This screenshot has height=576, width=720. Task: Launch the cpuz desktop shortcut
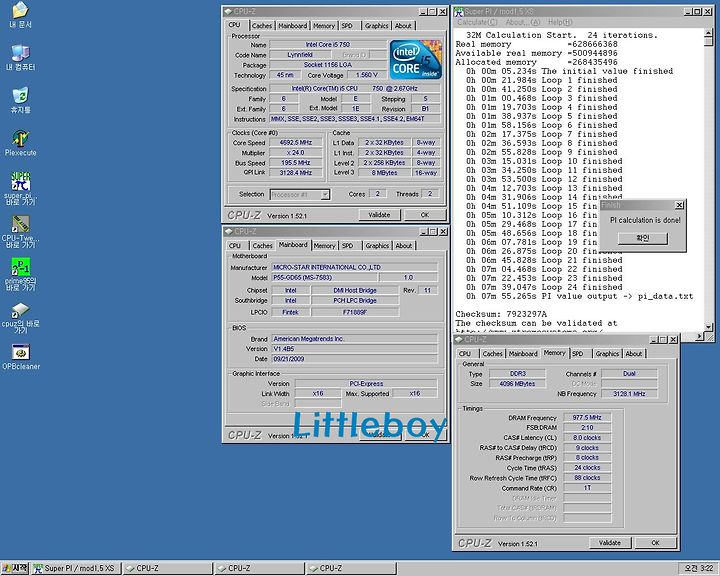point(20,317)
